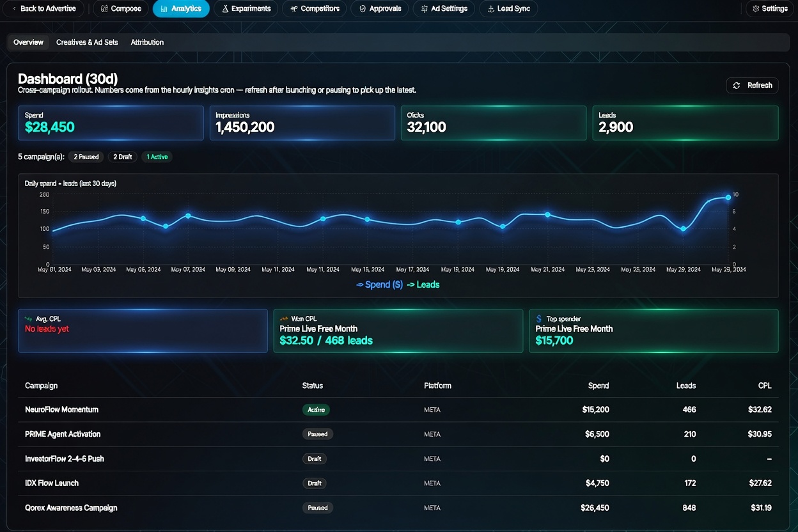Open Settings in the top bar

[770, 8]
